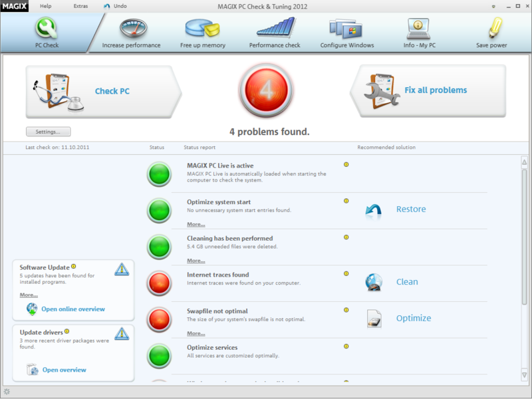Screen dimensions: 532x399
Task: Show info for MAGIX PC Live is active
Action: pos(346,164)
